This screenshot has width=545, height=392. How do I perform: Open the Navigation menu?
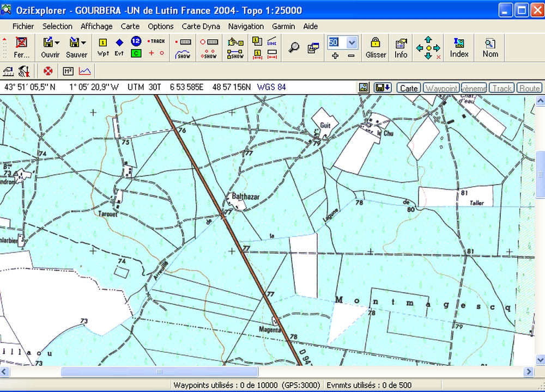246,26
